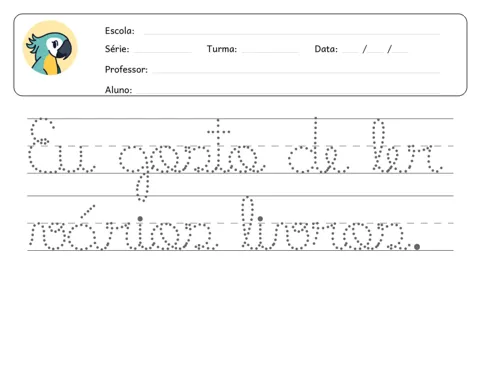Select the Turma blank field
This screenshot has width=480, height=384.
click(x=270, y=51)
